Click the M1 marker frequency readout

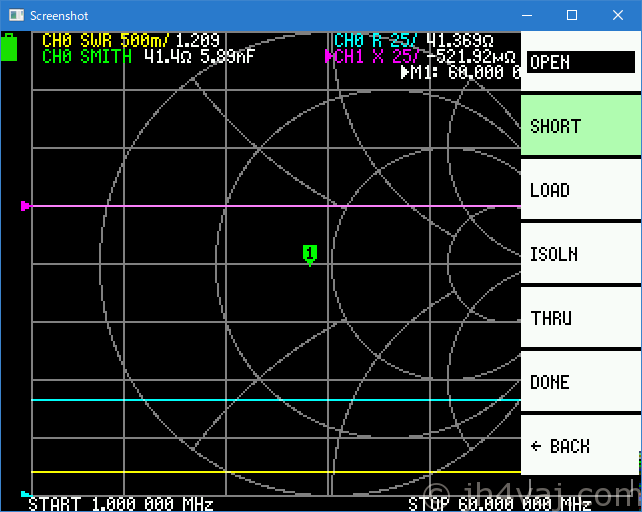(x=462, y=72)
